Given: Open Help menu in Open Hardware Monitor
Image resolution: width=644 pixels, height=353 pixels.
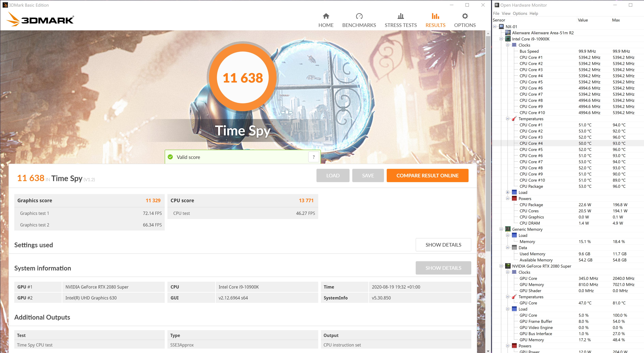Looking at the screenshot, I should click(x=534, y=13).
